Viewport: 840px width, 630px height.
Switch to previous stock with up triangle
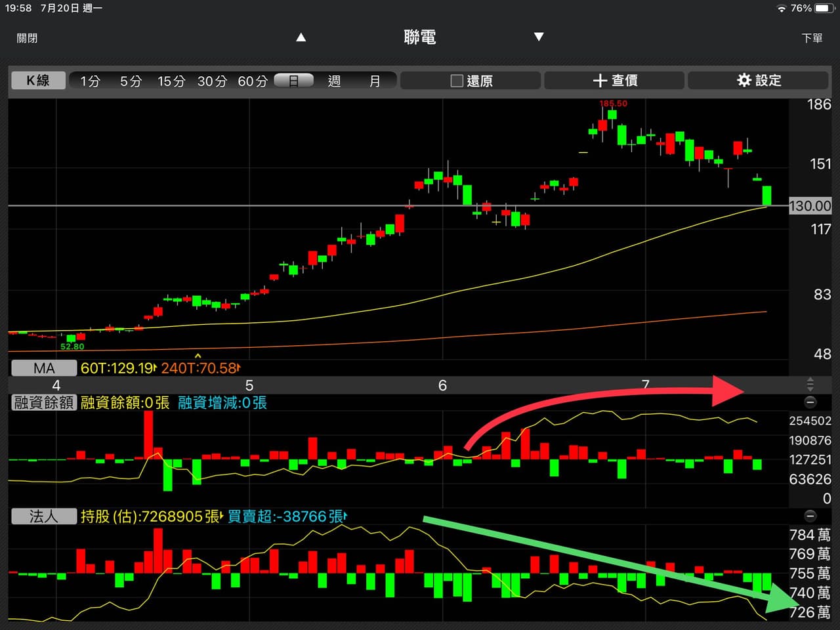coord(301,37)
